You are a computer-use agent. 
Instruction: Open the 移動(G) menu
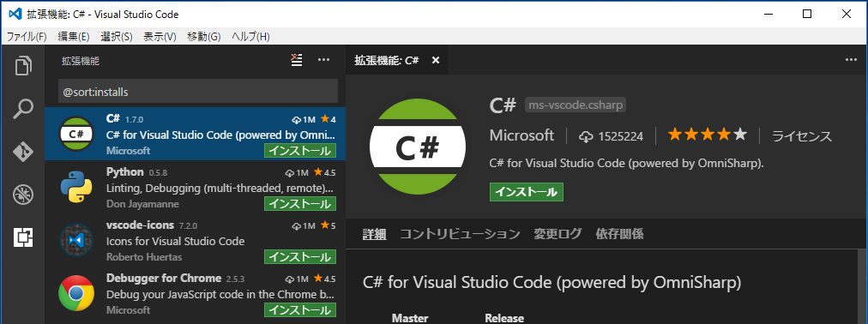coord(204,37)
